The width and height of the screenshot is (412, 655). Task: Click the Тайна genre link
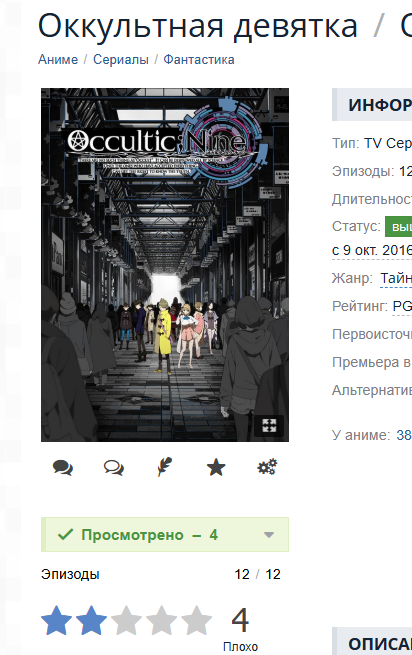pos(396,278)
